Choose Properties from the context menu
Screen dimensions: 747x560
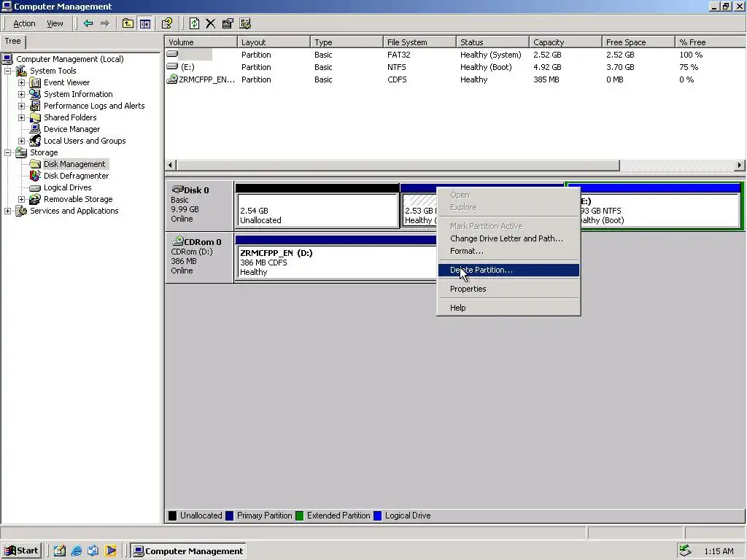click(508, 289)
